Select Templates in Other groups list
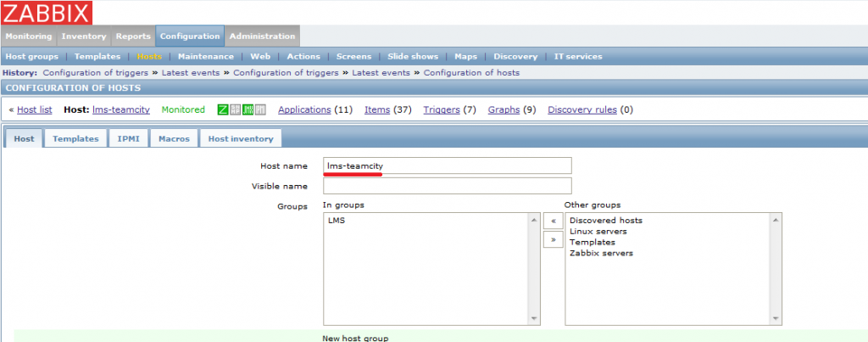868x342 pixels. [593, 242]
